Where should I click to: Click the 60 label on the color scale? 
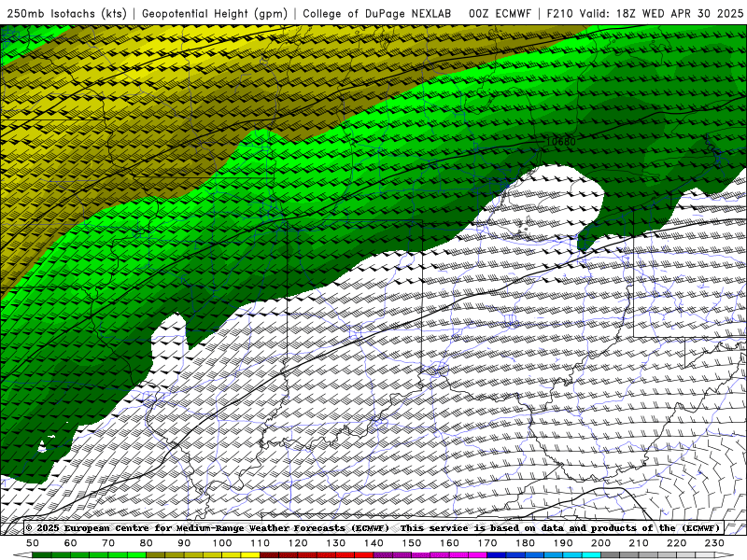pos(71,543)
